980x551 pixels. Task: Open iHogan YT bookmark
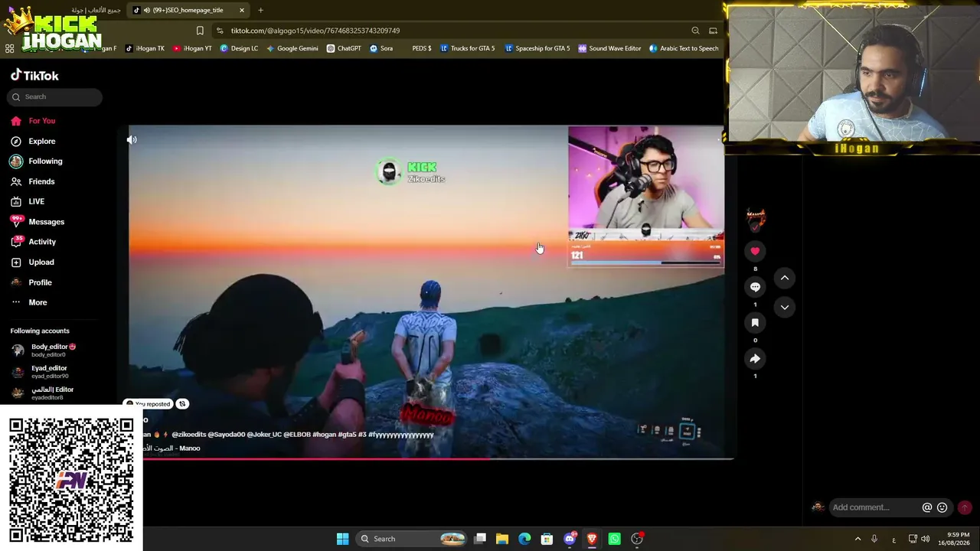(192, 48)
